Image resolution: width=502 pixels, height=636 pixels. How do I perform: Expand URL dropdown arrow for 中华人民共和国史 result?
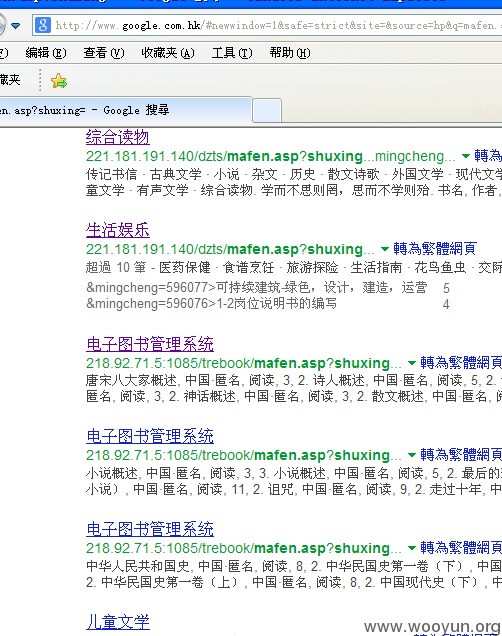(412, 548)
